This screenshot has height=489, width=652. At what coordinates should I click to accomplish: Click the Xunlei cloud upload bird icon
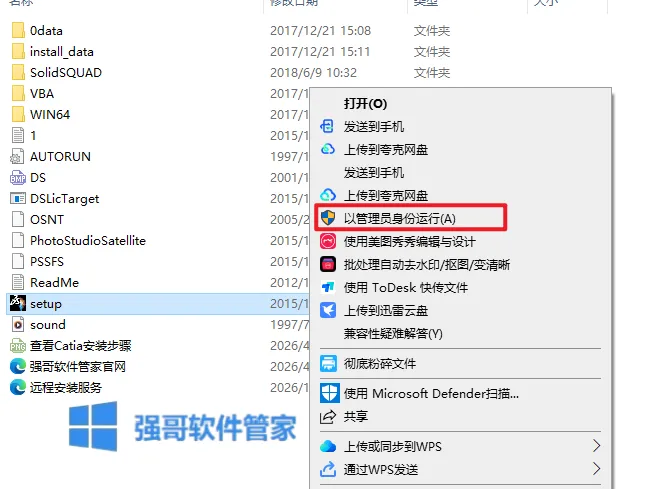pyautogui.click(x=328, y=310)
